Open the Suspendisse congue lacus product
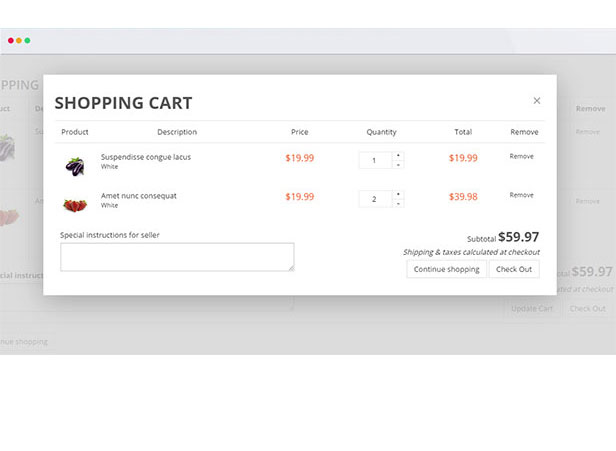 (146, 157)
